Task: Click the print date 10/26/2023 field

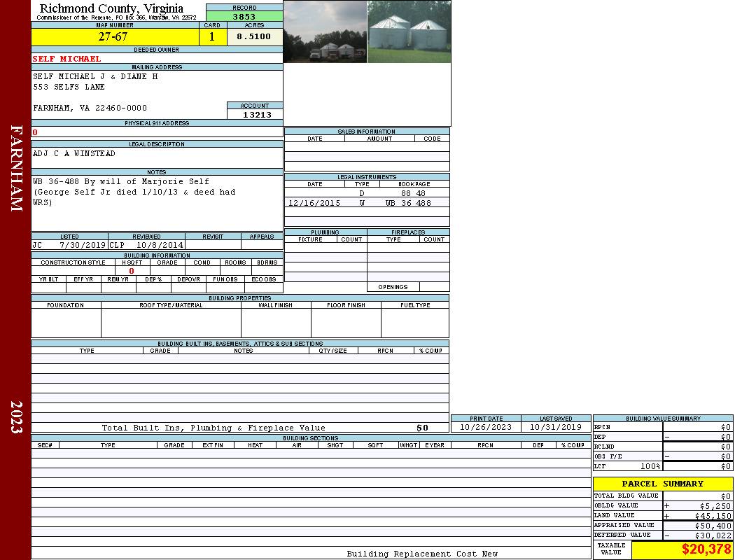Action: tap(486, 427)
